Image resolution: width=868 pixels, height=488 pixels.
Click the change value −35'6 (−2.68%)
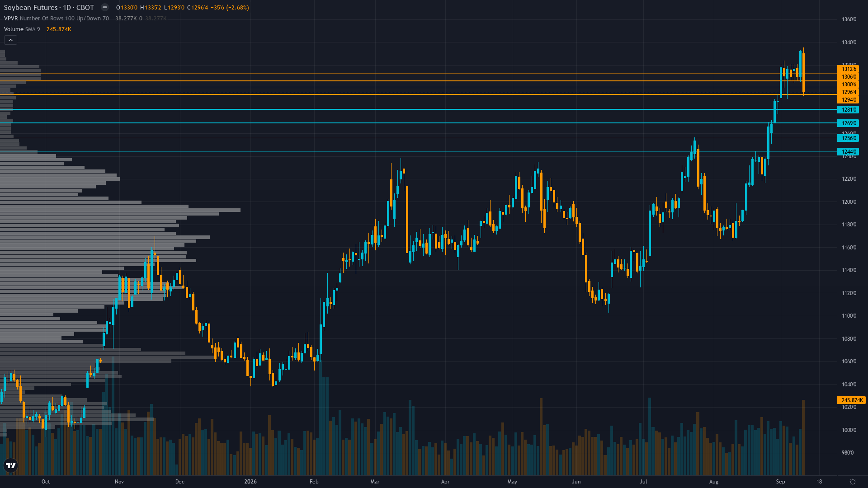click(x=230, y=7)
